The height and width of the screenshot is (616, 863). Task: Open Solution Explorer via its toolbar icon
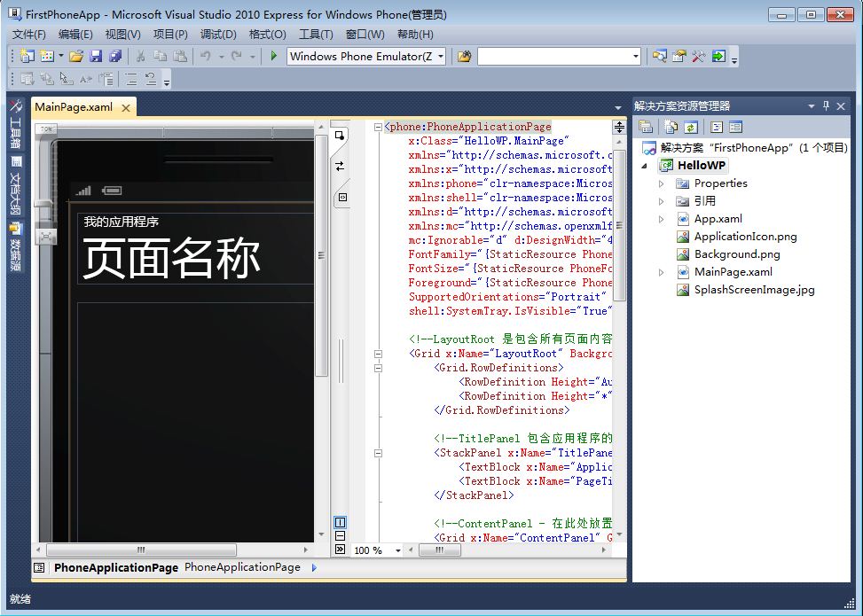pyautogui.click(x=659, y=56)
